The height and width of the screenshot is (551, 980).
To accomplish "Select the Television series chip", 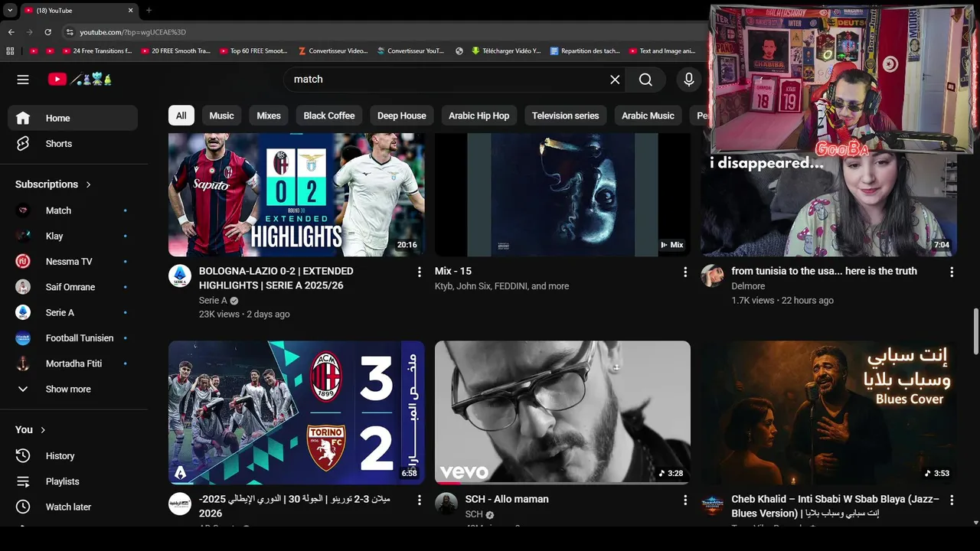I will (x=566, y=116).
